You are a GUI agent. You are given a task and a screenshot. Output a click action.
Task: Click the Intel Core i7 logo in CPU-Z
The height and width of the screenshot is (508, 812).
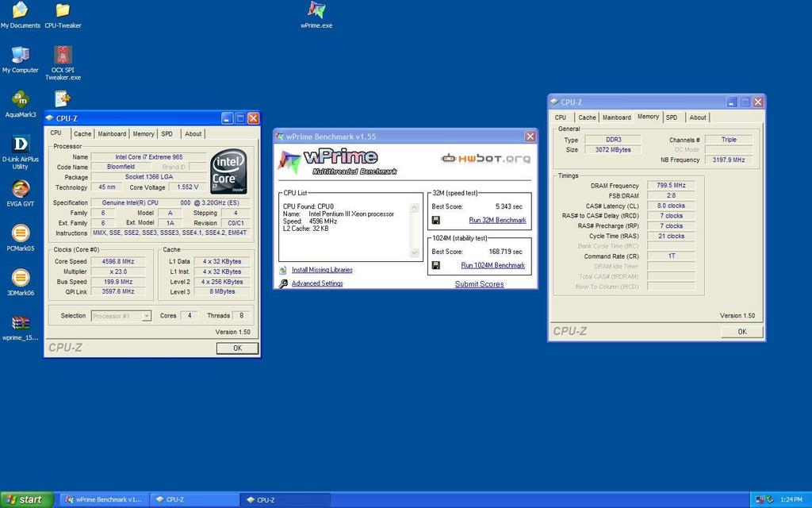(x=228, y=171)
